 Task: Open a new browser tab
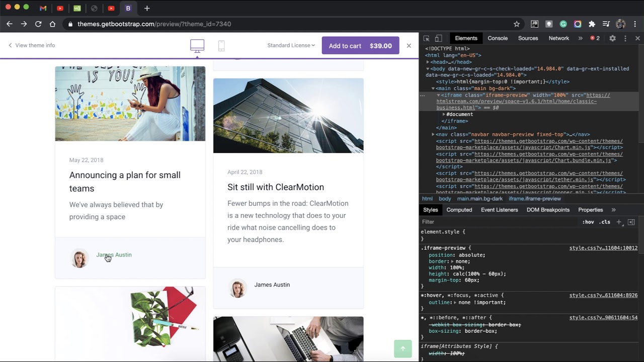tap(147, 8)
